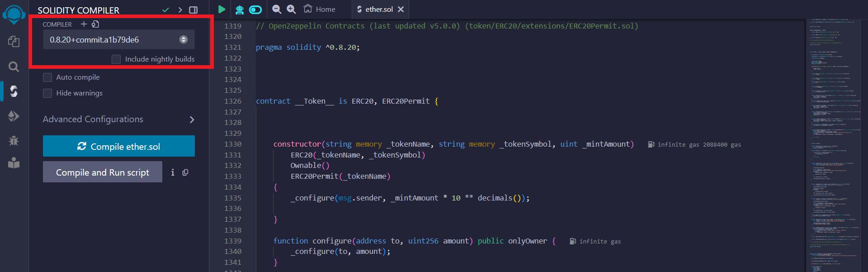The image size is (868, 272).
Task: Click the '_configure(to, amount);' line
Action: pos(340,252)
